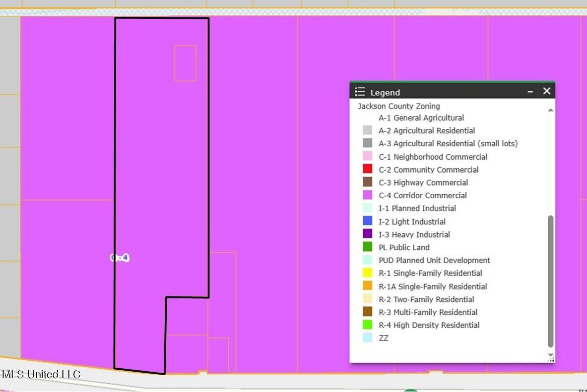Screen dimensions: 587x392
Task: Select the PUD Planned Unit Development entry
Action: click(434, 260)
